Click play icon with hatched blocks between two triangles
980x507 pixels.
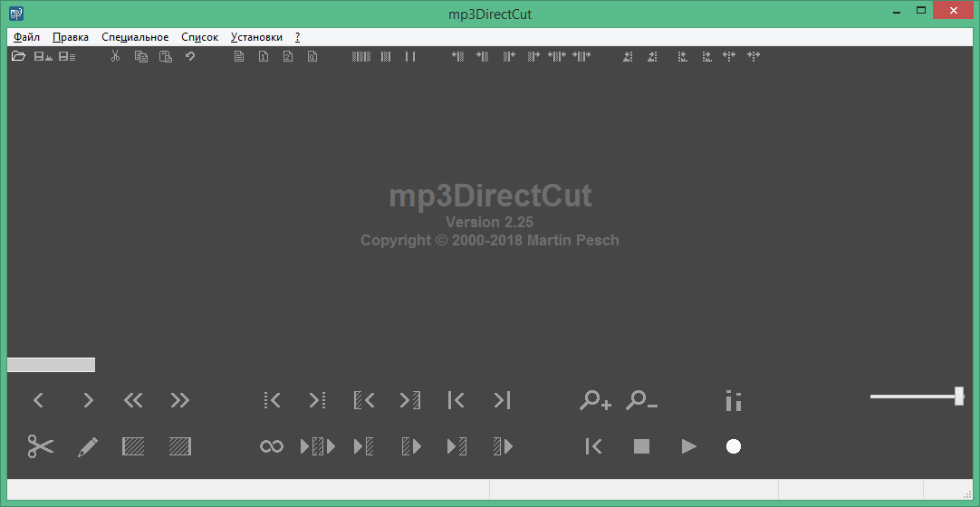[318, 446]
